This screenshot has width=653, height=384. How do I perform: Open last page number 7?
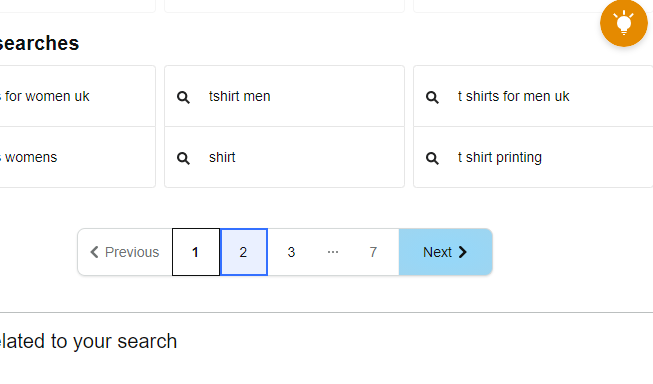click(x=373, y=252)
